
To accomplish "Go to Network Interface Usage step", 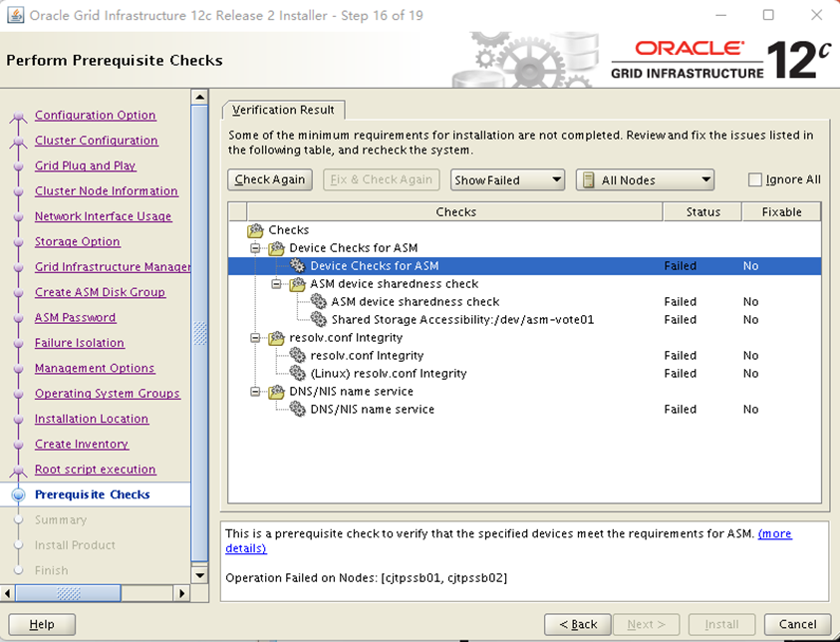I will pyautogui.click(x=104, y=216).
